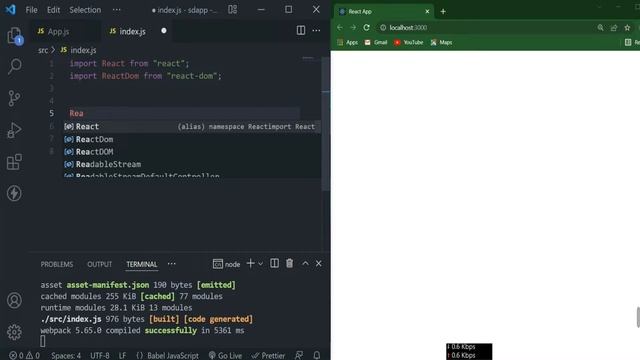This screenshot has height=360, width=640.
Task: Go forward in the browser
Action: tap(353, 27)
